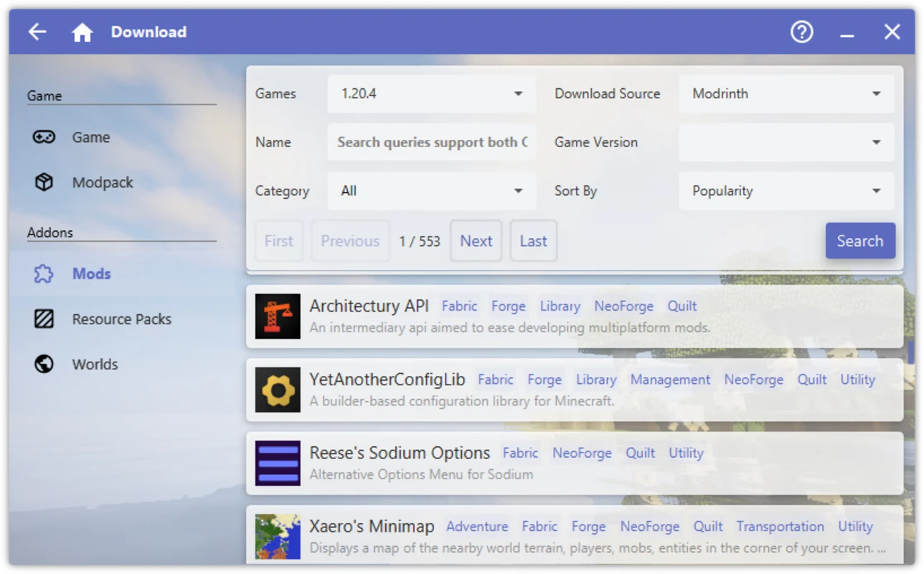Open help with question mark icon
The width and height of the screenshot is (924, 574).
(802, 32)
